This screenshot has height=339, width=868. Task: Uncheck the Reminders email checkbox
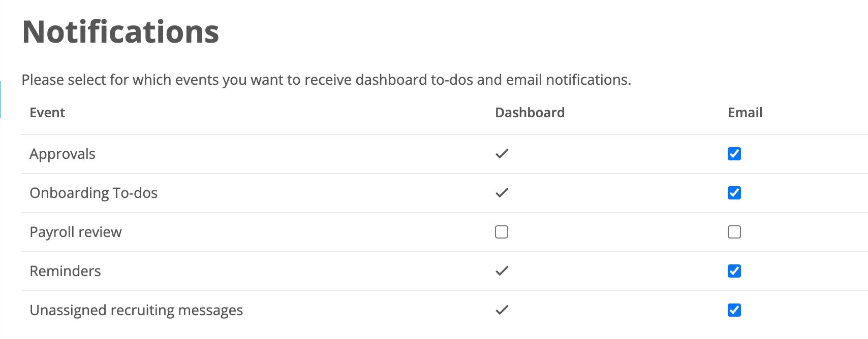[734, 271]
